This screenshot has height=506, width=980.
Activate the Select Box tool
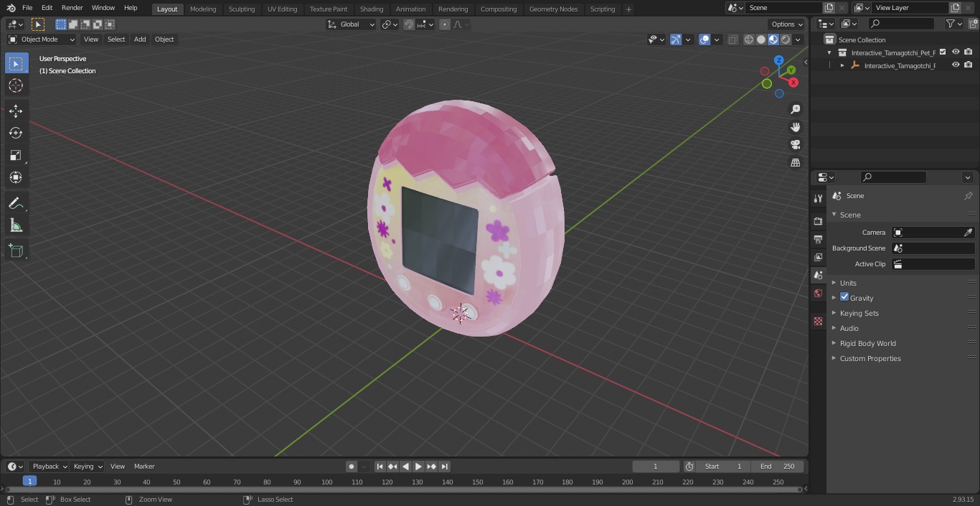16,63
